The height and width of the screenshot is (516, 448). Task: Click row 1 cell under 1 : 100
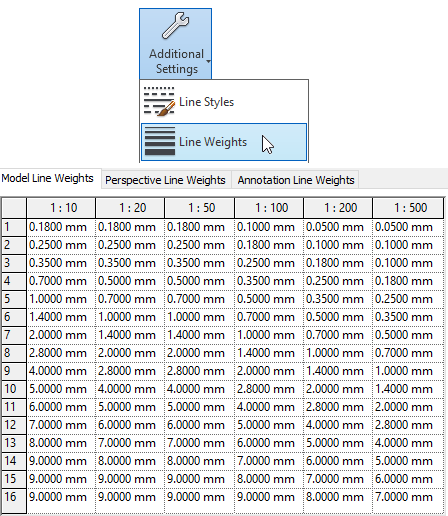click(x=269, y=227)
